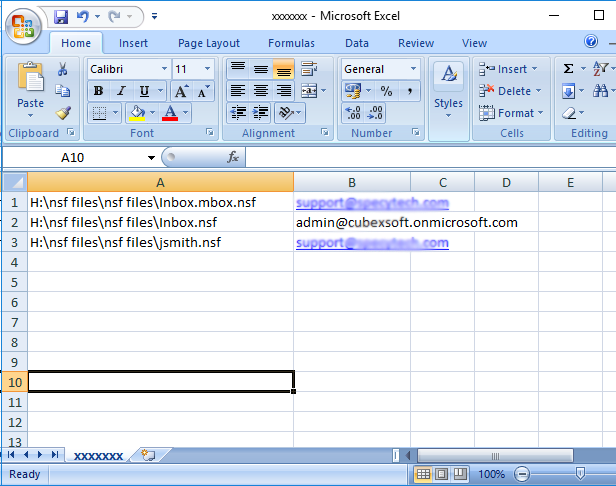Apply borders icon
Viewport: 616px width, 486px height.
click(x=99, y=113)
